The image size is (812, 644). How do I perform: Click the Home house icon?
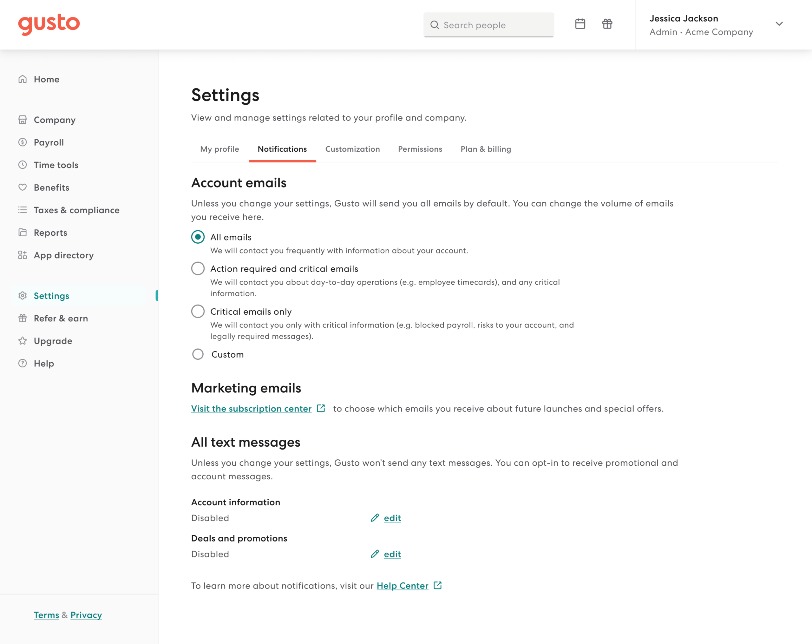click(x=23, y=79)
